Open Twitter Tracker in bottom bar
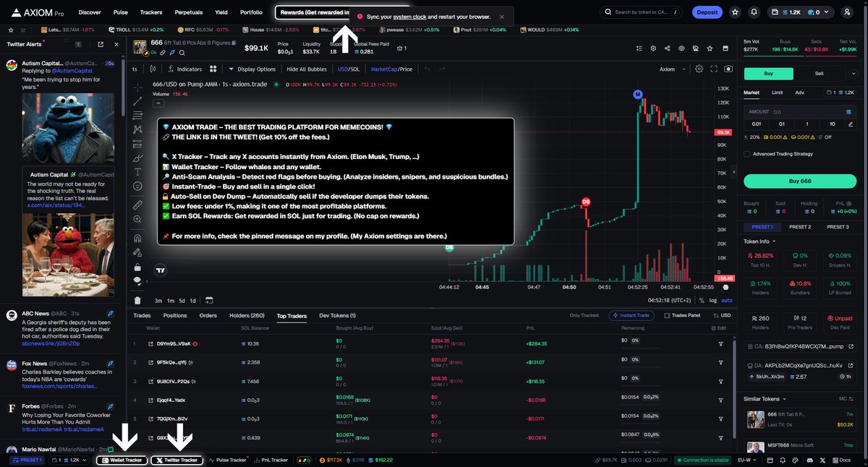Screen dimensions: 868x467 (176, 460)
